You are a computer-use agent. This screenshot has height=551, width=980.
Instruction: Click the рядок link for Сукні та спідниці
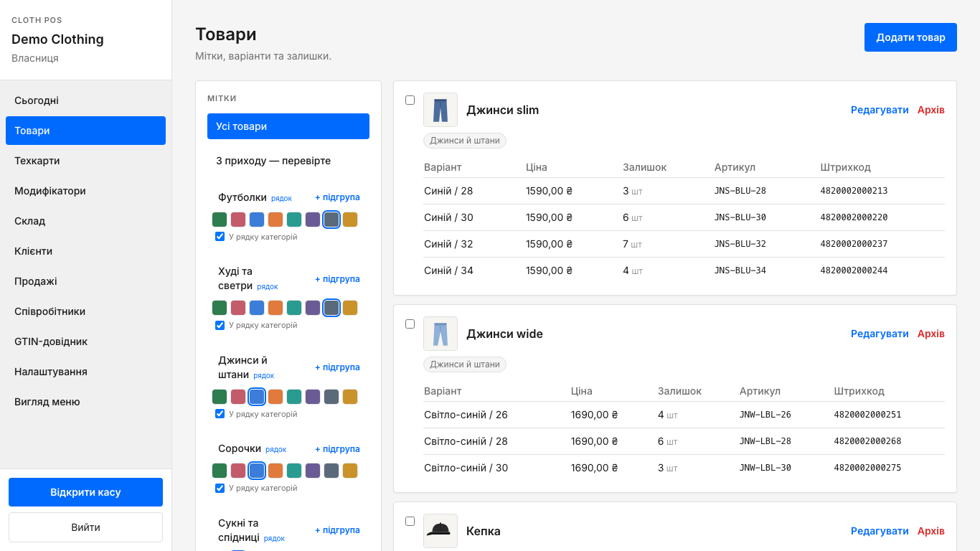274,539
